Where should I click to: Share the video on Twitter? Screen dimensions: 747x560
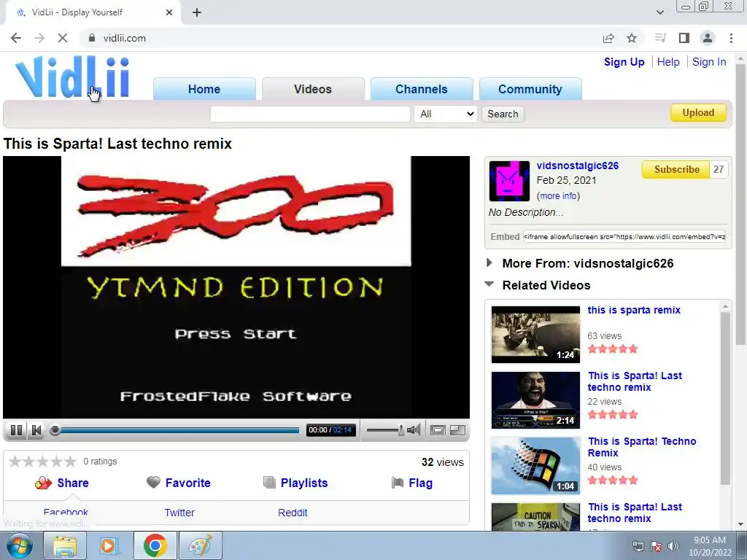coord(179,513)
